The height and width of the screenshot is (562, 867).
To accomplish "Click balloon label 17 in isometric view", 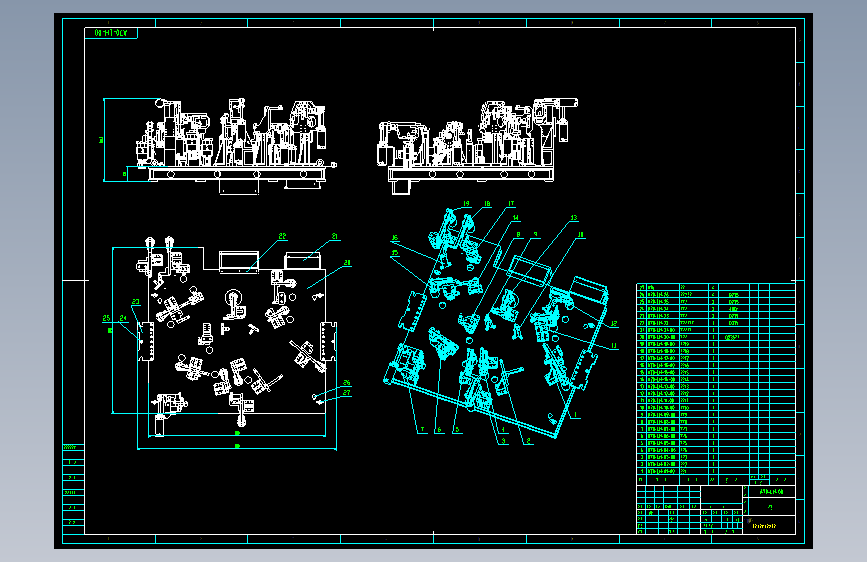I will tap(511, 204).
